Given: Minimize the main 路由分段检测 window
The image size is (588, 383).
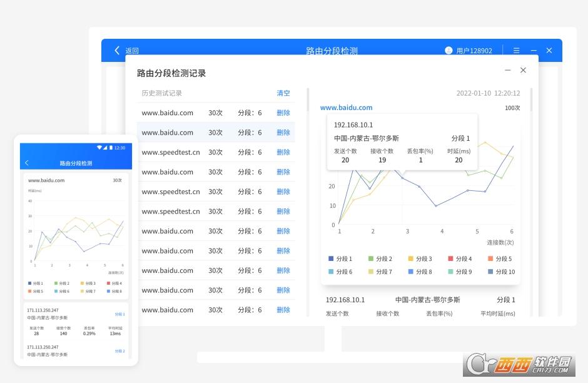Looking at the screenshot, I should [534, 50].
